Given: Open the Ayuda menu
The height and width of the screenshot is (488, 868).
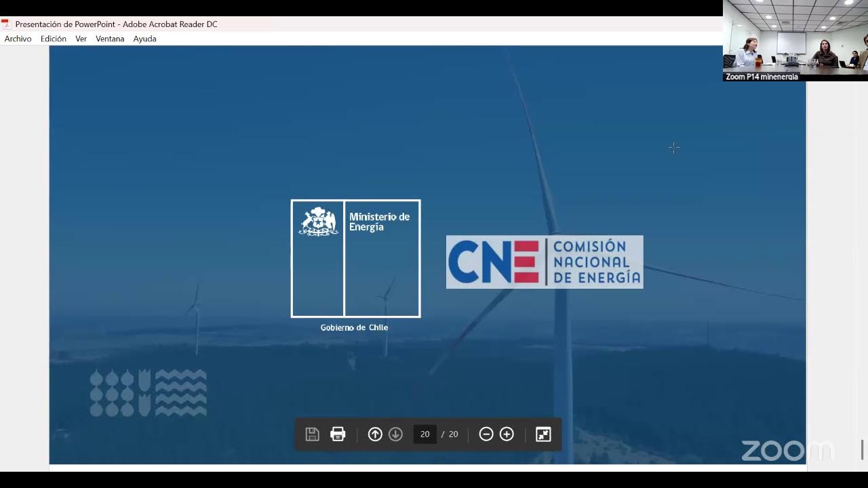Looking at the screenshot, I should click(x=144, y=39).
